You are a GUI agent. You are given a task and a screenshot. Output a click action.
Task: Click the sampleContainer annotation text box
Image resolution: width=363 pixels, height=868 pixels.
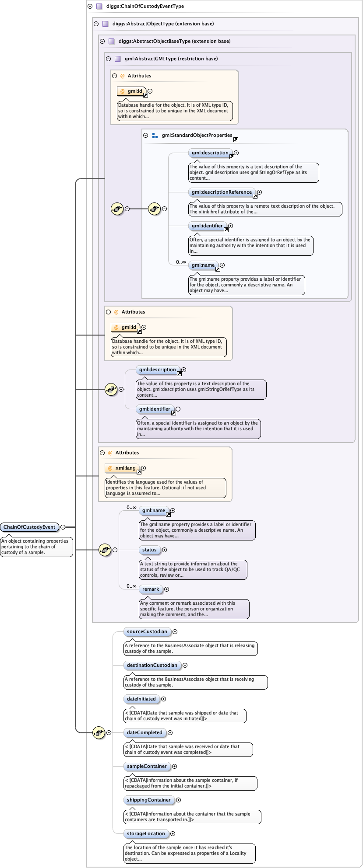click(x=190, y=783)
